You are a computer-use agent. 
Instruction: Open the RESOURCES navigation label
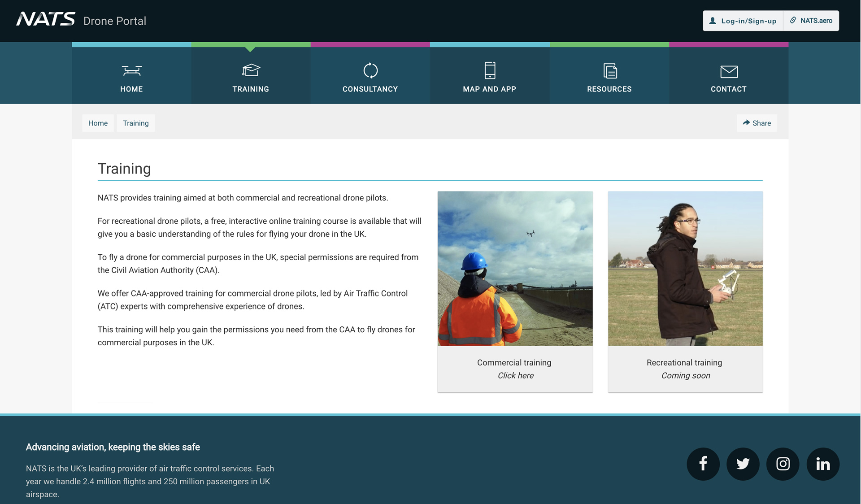pyautogui.click(x=609, y=89)
